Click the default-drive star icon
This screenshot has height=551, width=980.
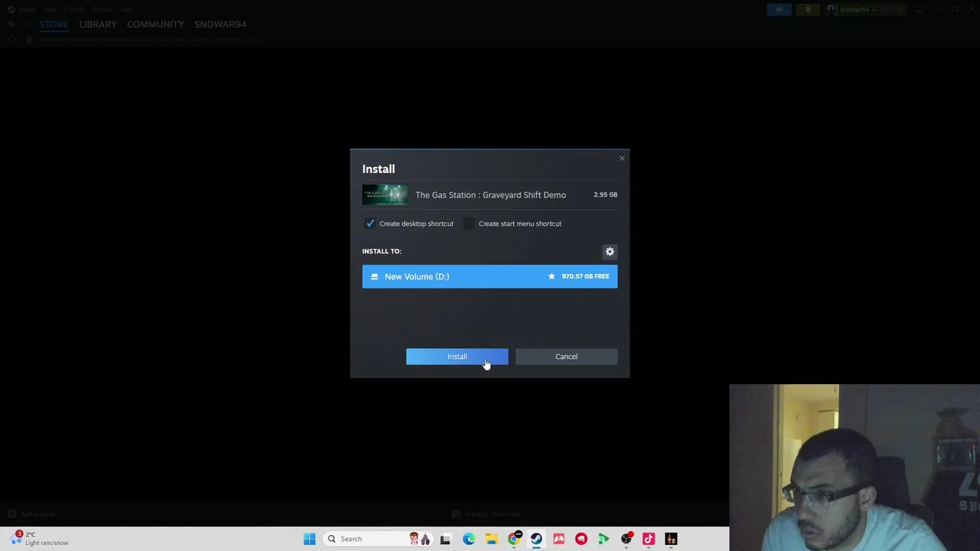pos(551,276)
